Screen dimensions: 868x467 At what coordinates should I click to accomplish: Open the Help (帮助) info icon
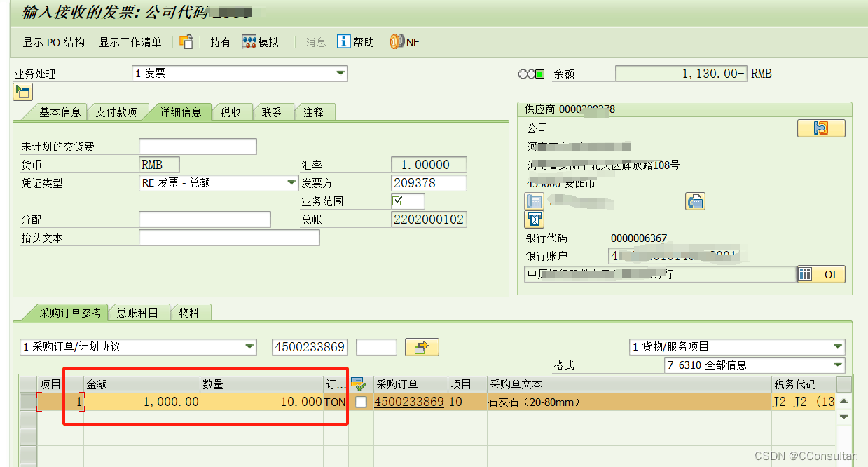click(x=344, y=42)
